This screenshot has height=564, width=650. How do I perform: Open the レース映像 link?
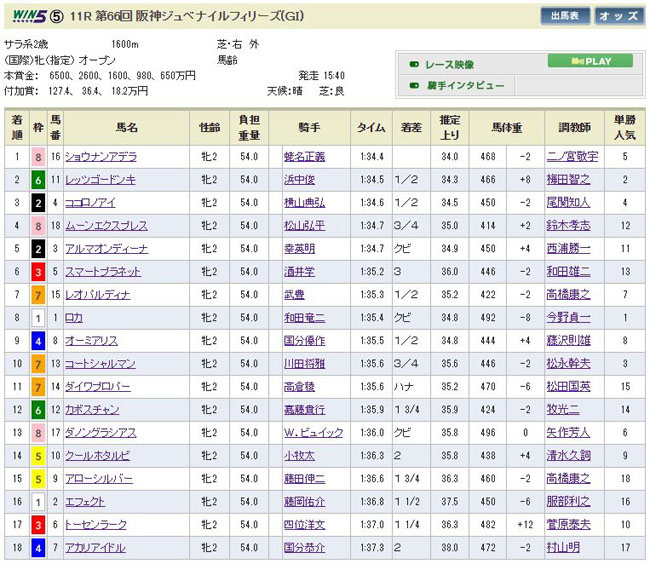[450, 64]
